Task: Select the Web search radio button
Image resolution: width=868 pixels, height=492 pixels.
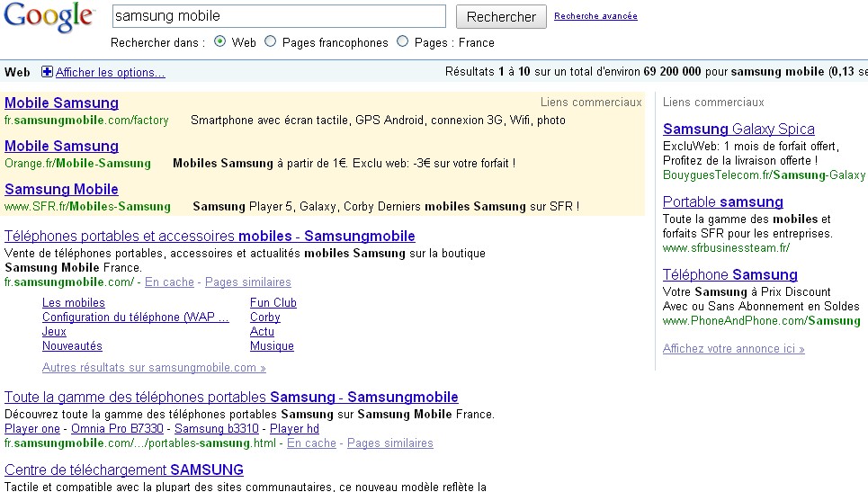Action: 219,41
